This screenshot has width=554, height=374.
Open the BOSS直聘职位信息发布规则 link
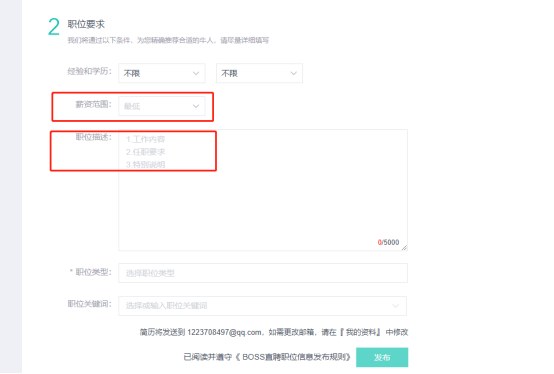[x=293, y=357]
